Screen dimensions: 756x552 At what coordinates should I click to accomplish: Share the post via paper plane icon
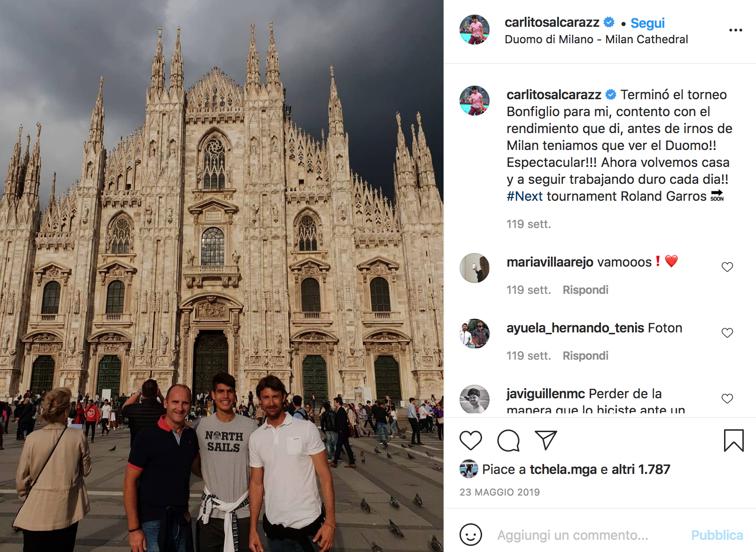coord(546,441)
